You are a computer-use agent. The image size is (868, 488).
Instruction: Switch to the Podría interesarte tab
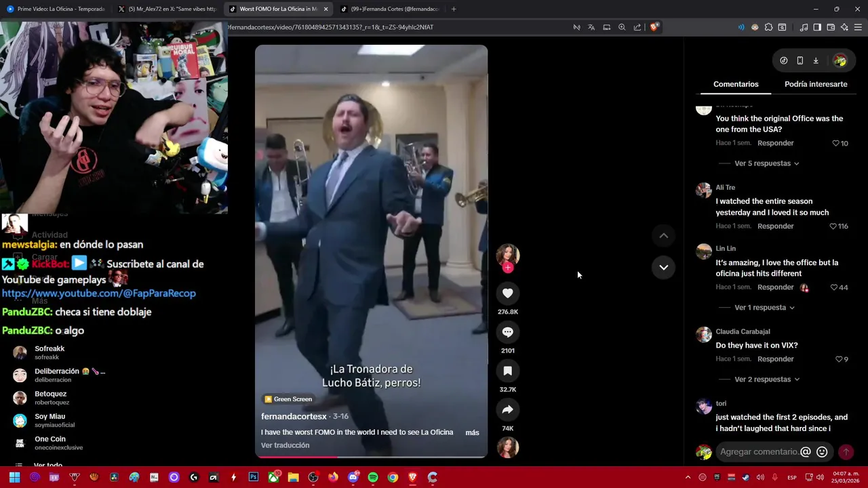pos(816,84)
